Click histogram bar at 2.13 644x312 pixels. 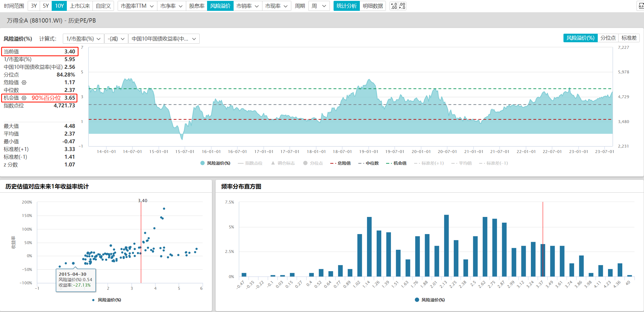[x=446, y=245]
